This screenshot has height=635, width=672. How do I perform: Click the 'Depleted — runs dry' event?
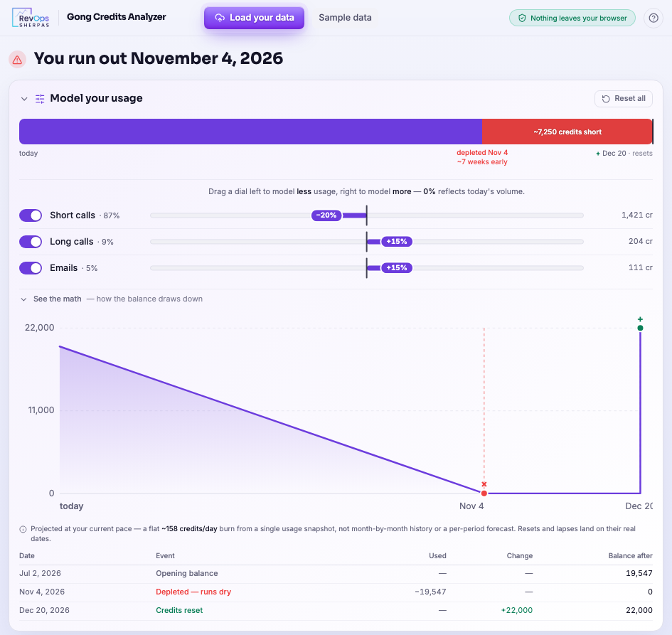193,592
